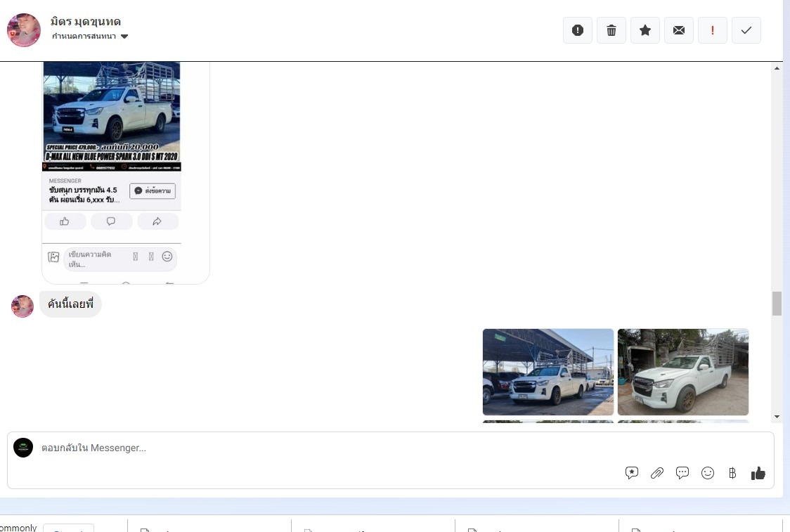790x532 pixels.
Task: Open the contact's profile picture in header
Action: (24, 30)
